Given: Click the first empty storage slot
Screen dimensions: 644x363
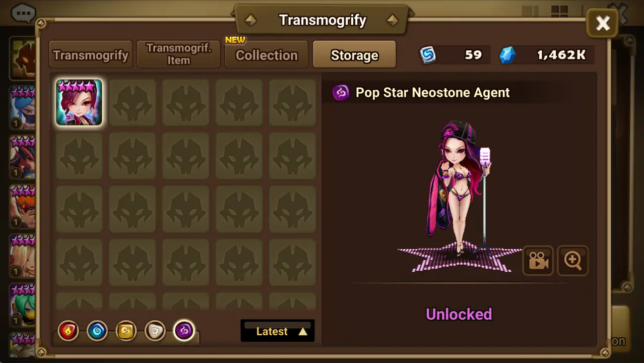Looking at the screenshot, I should pos(133,102).
